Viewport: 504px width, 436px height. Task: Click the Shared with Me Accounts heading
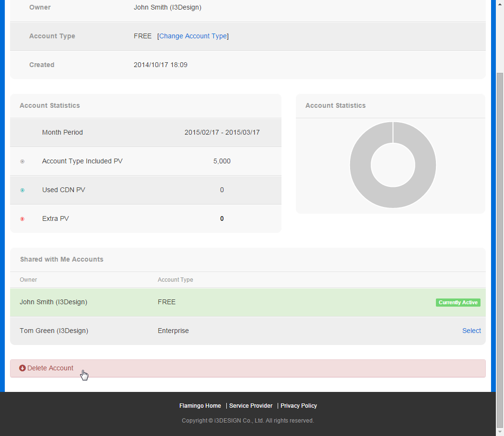click(x=62, y=259)
